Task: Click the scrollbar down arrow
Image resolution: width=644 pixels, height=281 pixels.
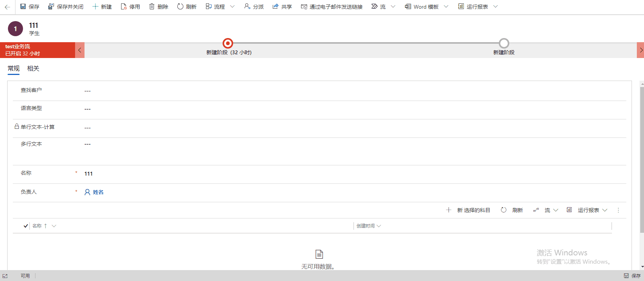Action: click(642, 267)
